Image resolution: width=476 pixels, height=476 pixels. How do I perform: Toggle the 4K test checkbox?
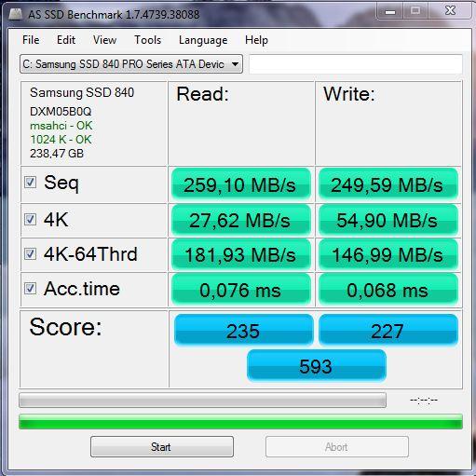click(x=31, y=219)
